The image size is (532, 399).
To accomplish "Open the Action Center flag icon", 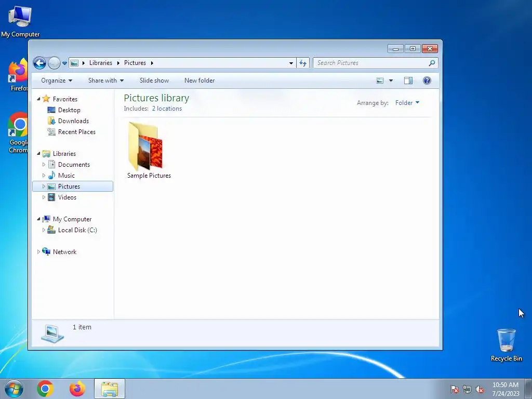I will coord(455,390).
